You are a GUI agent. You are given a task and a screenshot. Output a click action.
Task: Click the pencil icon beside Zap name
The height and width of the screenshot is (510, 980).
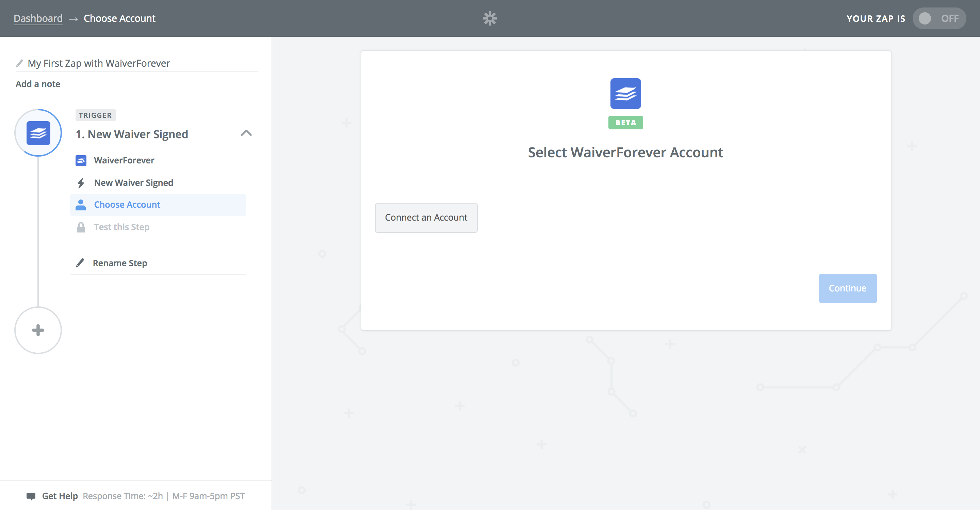[19, 63]
